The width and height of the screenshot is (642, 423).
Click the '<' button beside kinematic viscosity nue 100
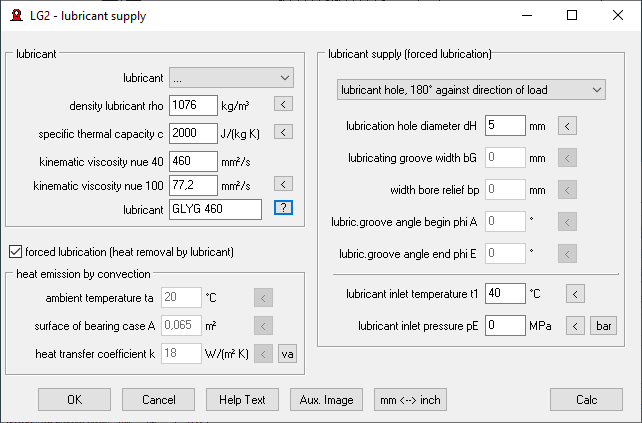pyautogui.click(x=283, y=184)
